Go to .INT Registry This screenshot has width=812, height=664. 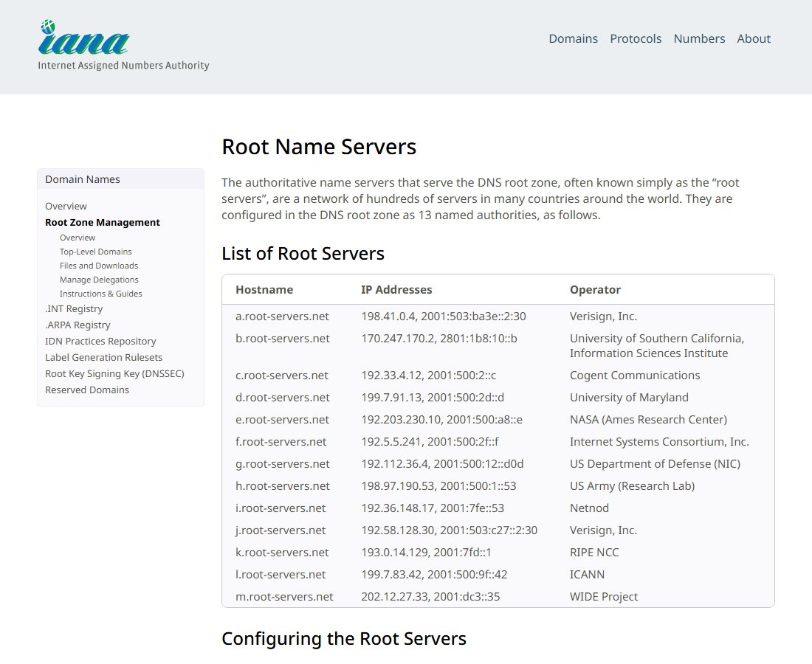coord(74,309)
